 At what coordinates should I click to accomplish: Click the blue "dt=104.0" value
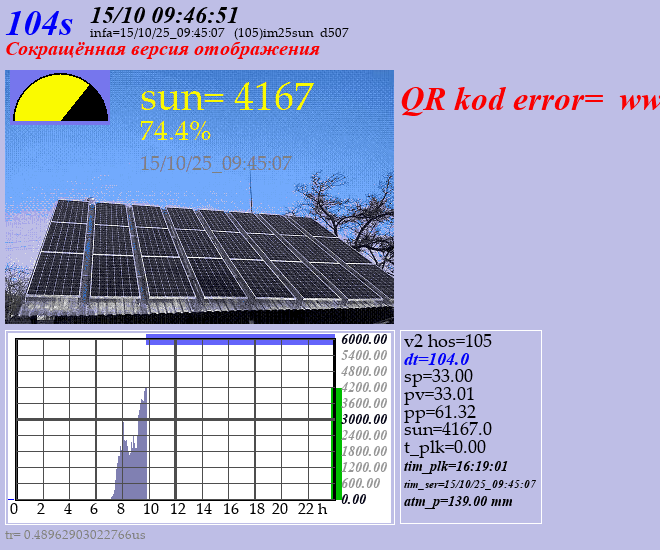pyautogui.click(x=437, y=359)
